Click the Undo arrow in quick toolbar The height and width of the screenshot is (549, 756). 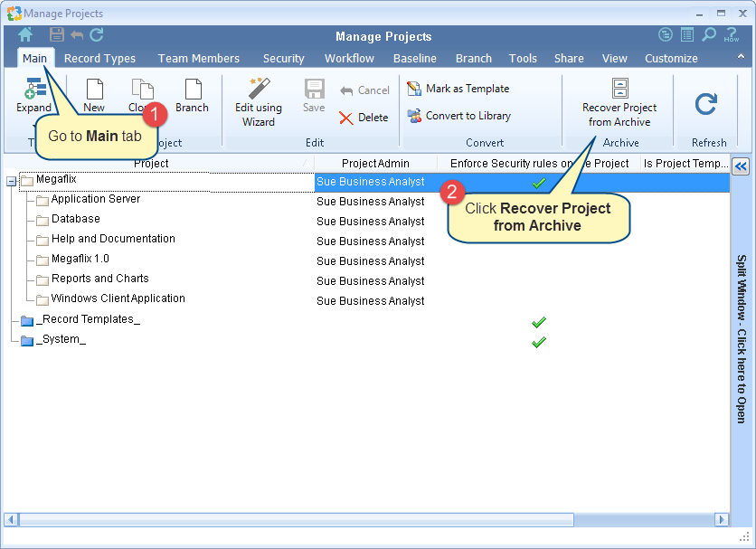[77, 34]
